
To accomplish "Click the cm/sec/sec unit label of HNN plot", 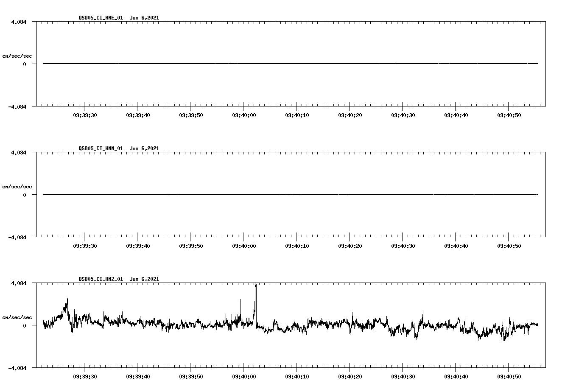I will click(17, 187).
